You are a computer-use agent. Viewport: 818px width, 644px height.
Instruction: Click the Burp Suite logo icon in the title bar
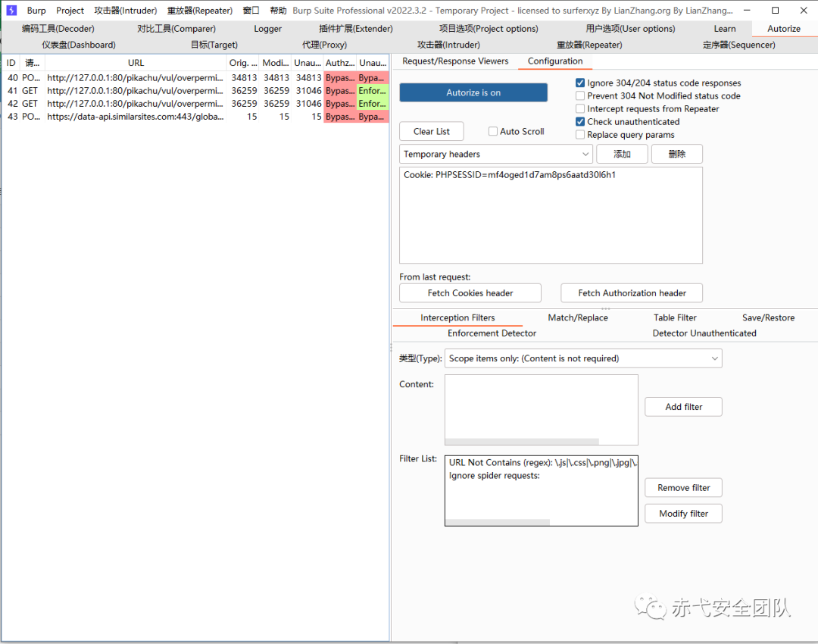pyautogui.click(x=11, y=10)
